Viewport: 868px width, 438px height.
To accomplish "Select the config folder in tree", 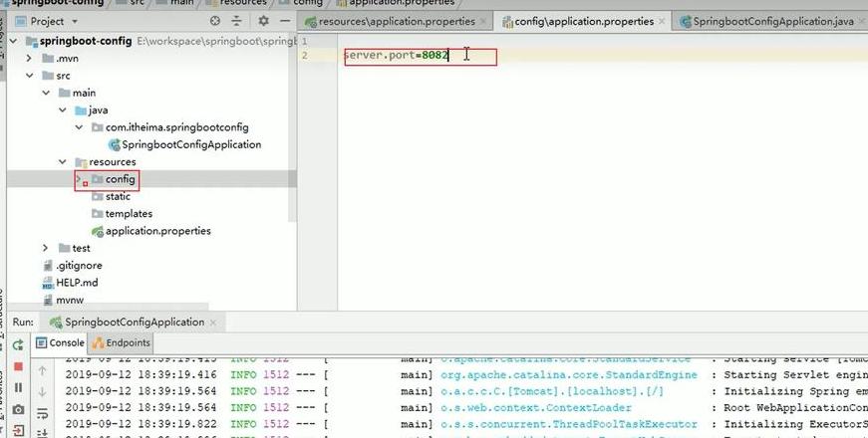I will (120, 179).
